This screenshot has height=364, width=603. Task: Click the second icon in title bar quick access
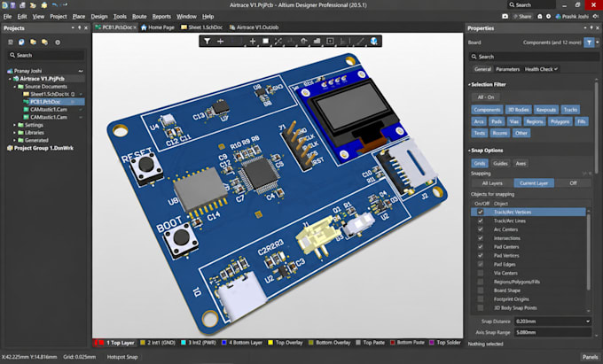[x=13, y=5]
